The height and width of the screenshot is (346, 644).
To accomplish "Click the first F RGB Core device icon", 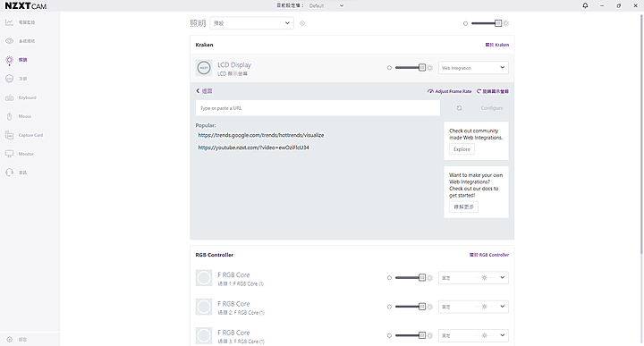I will click(x=204, y=278).
